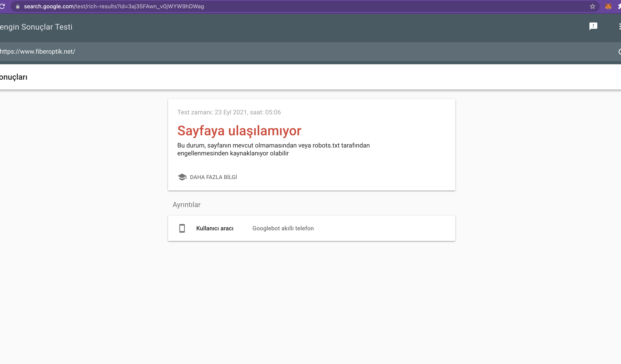Click the Kullanıcı aracı label
The image size is (621, 364).
[215, 228]
